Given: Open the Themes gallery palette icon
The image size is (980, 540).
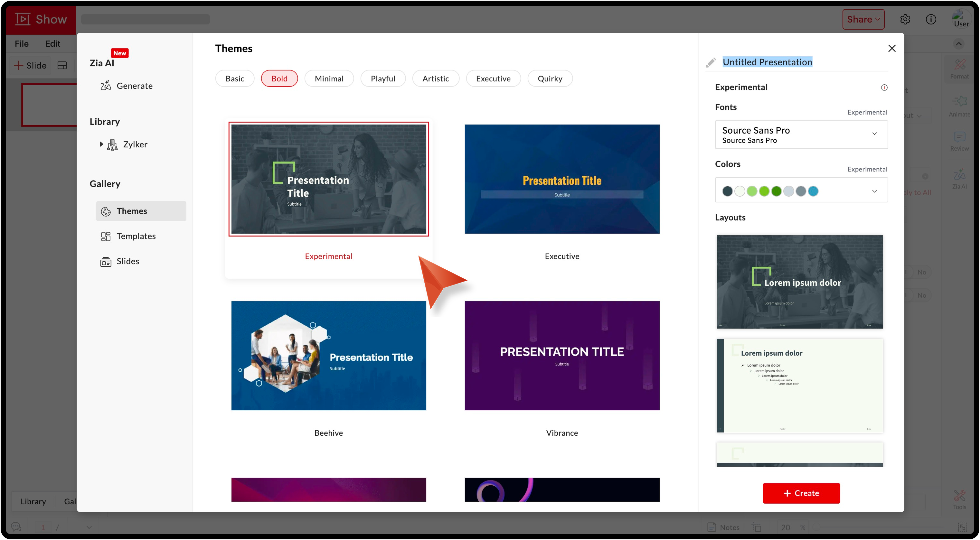Looking at the screenshot, I should coord(106,211).
